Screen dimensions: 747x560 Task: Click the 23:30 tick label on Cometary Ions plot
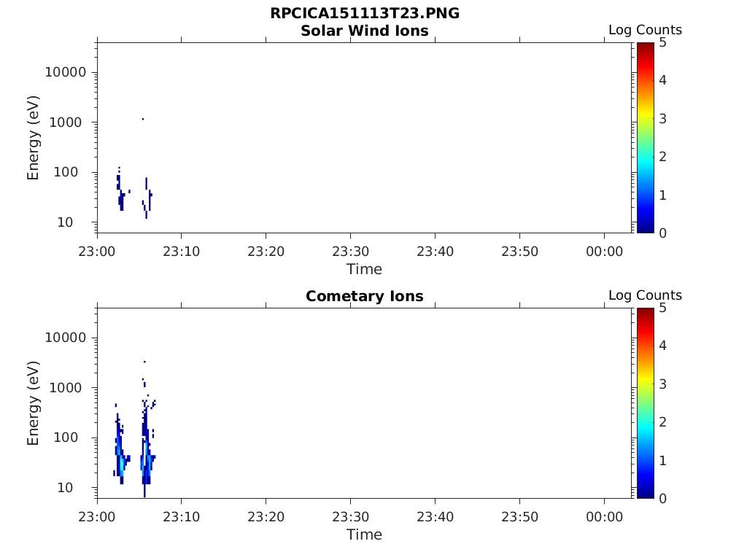[351, 517]
